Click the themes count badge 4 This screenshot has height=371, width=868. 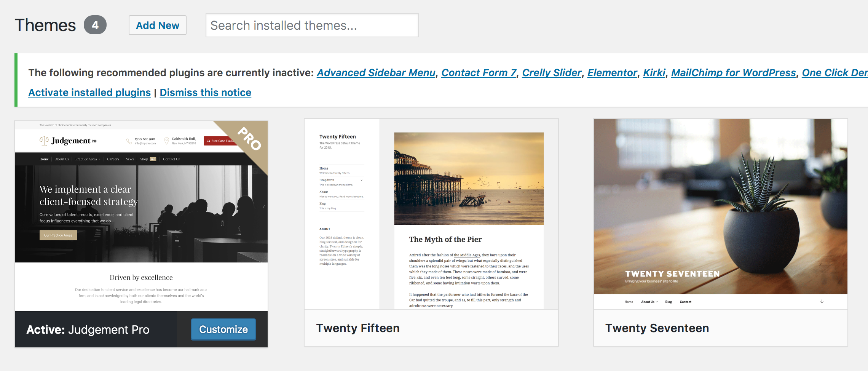click(95, 25)
